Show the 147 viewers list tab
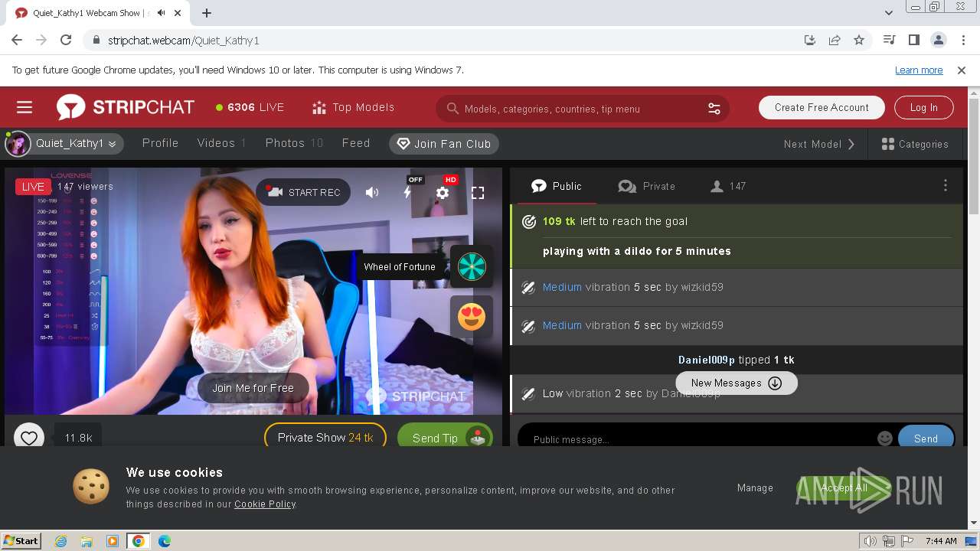Viewport: 980px width, 551px height. 728,186
